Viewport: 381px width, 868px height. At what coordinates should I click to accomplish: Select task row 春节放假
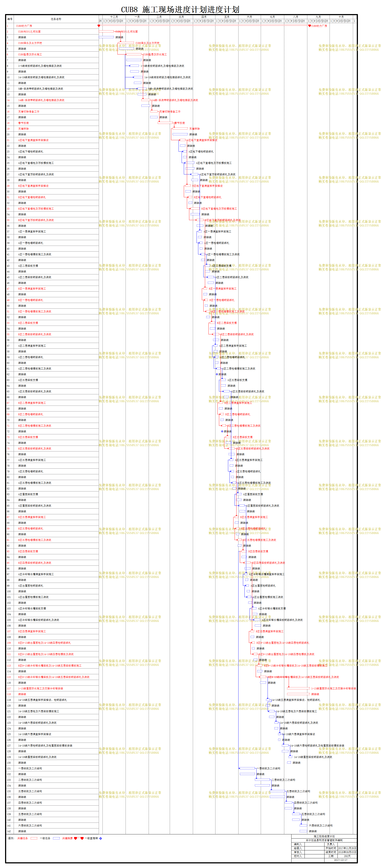pyautogui.click(x=52, y=123)
